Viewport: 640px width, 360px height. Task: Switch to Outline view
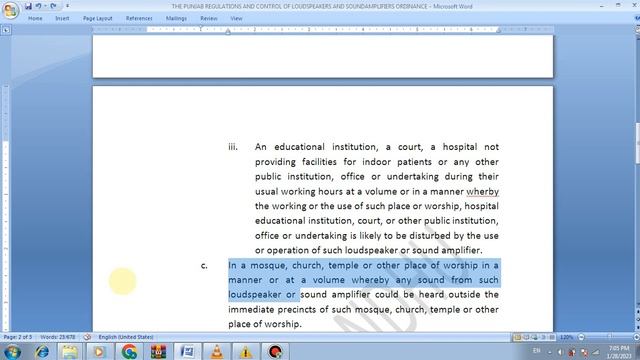click(543, 337)
